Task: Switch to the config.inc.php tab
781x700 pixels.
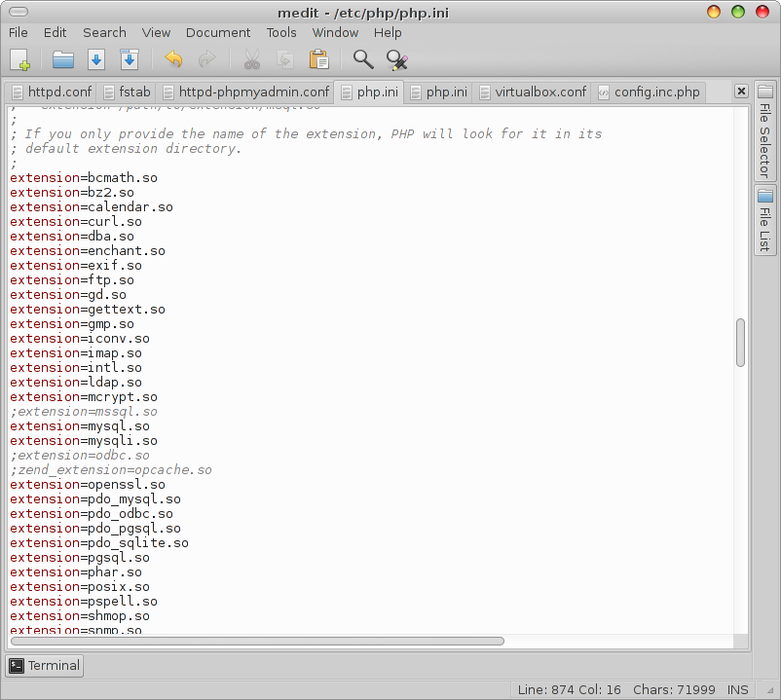Action: click(x=650, y=92)
